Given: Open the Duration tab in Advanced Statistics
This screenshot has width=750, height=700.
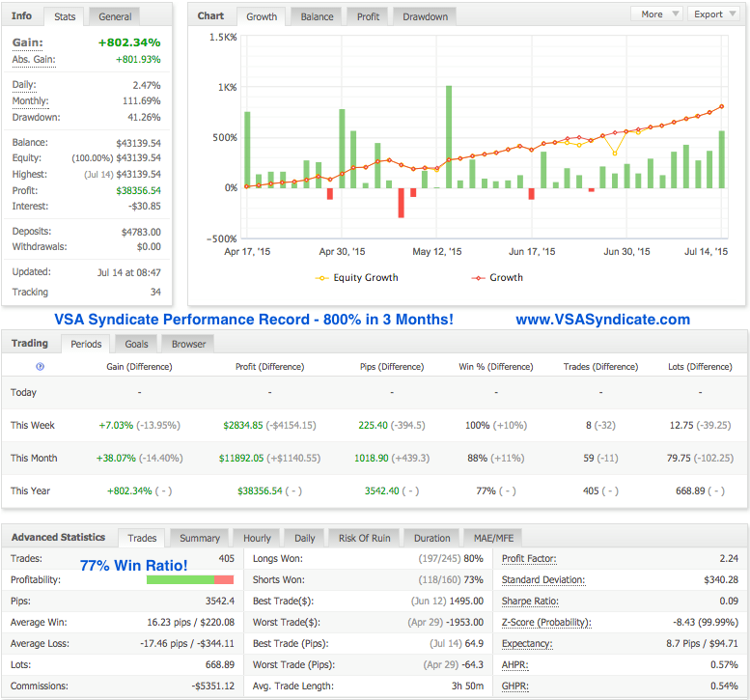Looking at the screenshot, I should [x=431, y=538].
